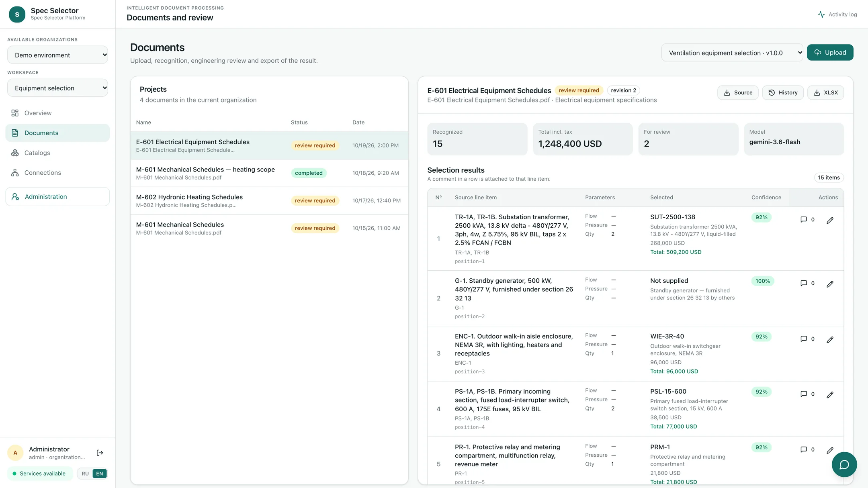868x488 pixels.
Task: Edit the PS-1A primary incoming section row
Action: click(830, 394)
